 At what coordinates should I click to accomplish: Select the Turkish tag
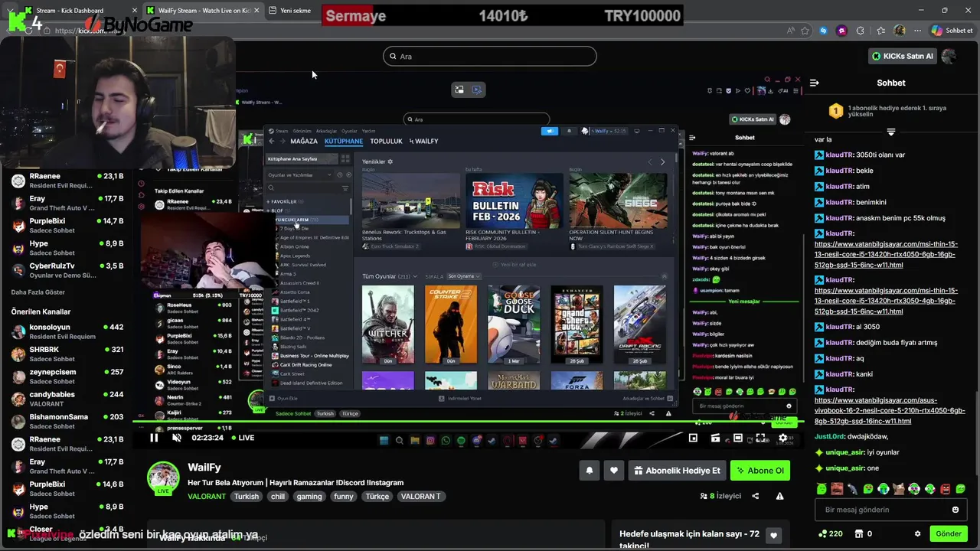point(247,496)
